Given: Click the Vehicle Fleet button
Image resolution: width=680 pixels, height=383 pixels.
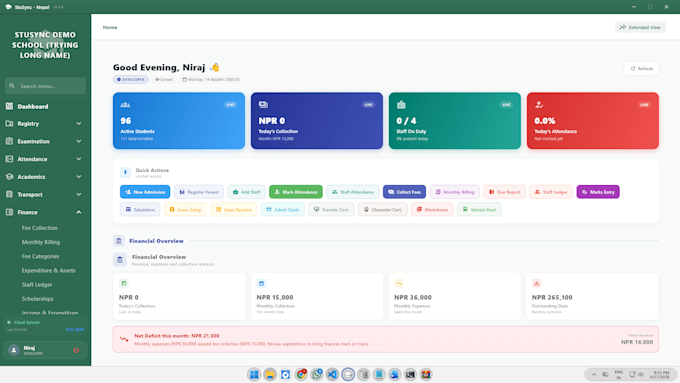Looking at the screenshot, I should (x=479, y=210).
